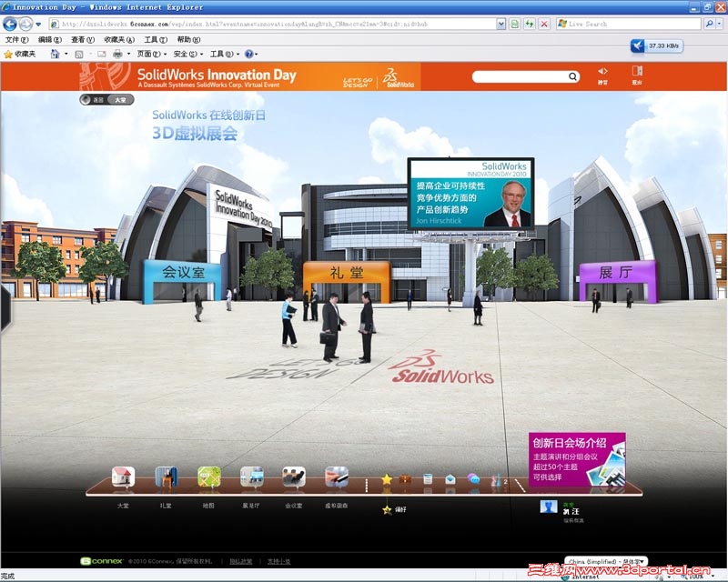Click the Live Search magnifier button
This screenshot has height=582, width=728.
pyautogui.click(x=709, y=24)
